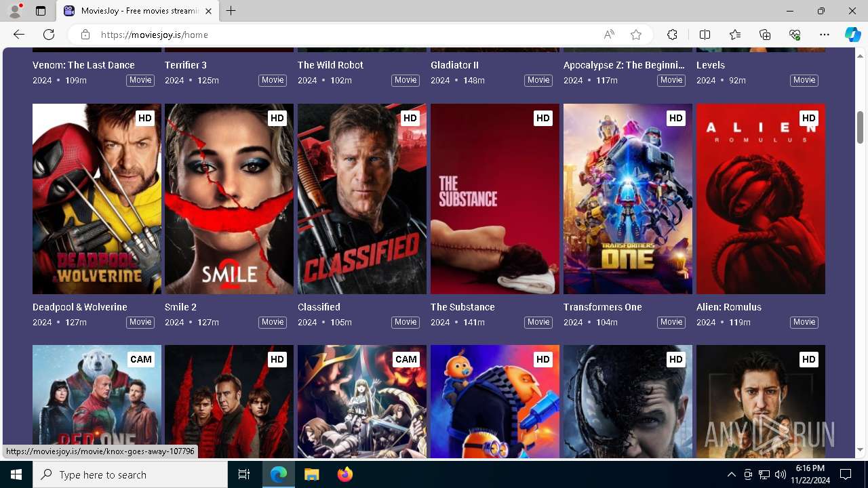Select the MoviesJoy browser tab

click(x=138, y=11)
